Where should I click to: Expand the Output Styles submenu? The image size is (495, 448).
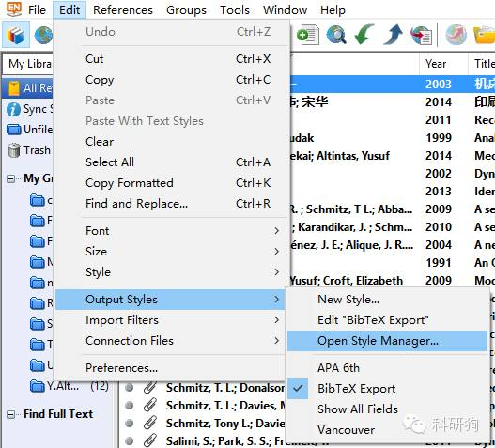(x=170, y=300)
